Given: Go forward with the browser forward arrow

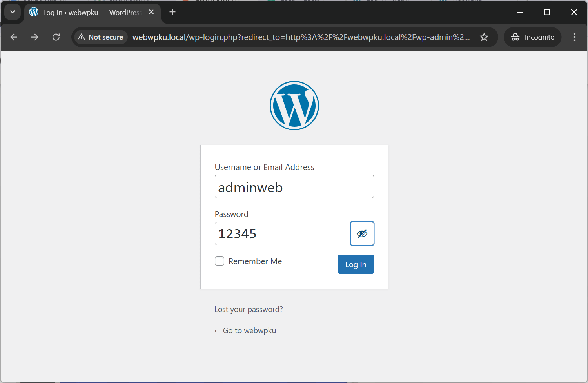Looking at the screenshot, I should [35, 37].
